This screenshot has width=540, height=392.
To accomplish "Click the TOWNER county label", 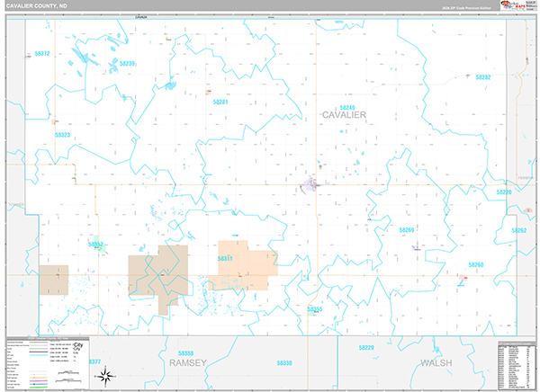I will pyautogui.click(x=16, y=204).
